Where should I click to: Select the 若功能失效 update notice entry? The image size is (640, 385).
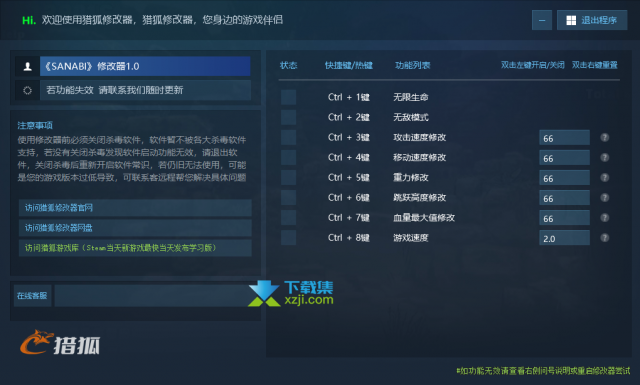tap(145, 90)
